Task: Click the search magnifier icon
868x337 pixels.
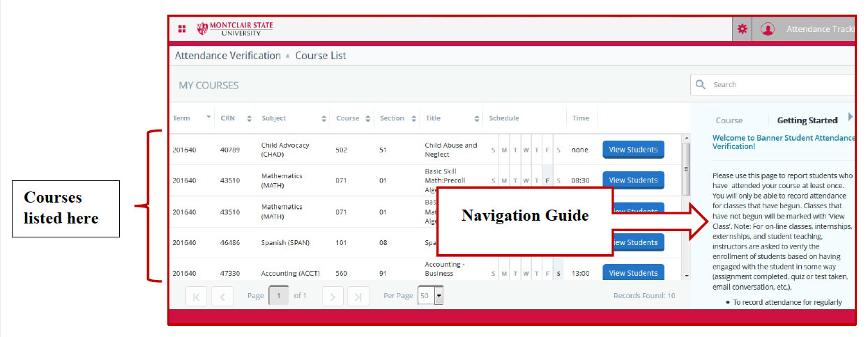Action: click(x=701, y=85)
